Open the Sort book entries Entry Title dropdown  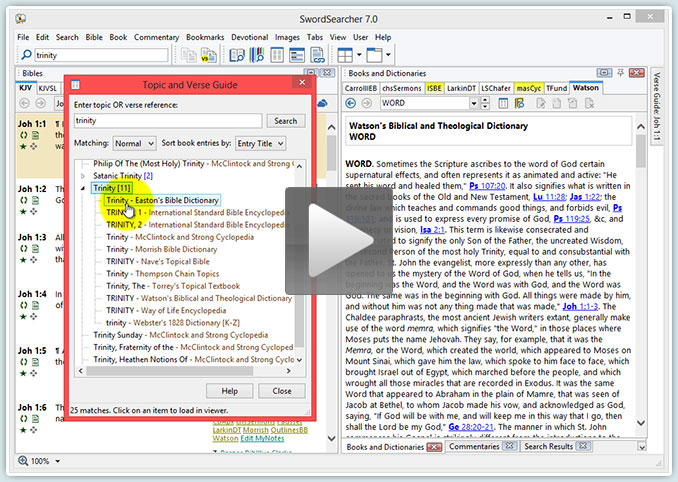[x=260, y=144]
